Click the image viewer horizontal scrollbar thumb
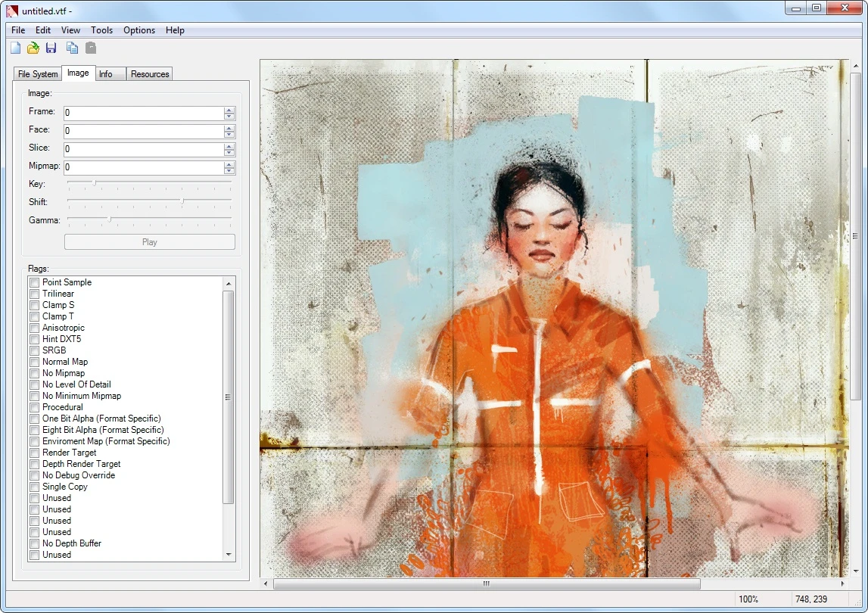868x613 pixels. [x=487, y=583]
